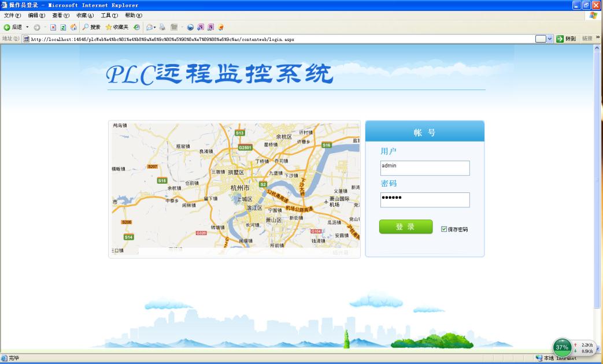Click the PLC远程监控系统 title banner
603x364 pixels.
(220, 74)
